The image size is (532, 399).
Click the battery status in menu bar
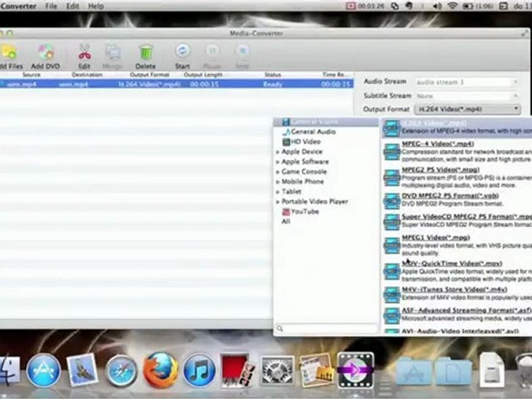tap(478, 6)
